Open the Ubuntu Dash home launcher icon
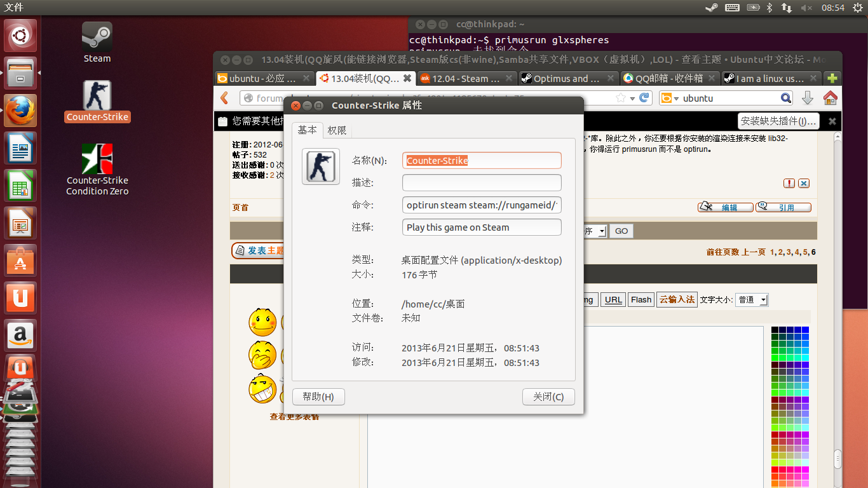The image size is (868, 488). click(x=21, y=36)
